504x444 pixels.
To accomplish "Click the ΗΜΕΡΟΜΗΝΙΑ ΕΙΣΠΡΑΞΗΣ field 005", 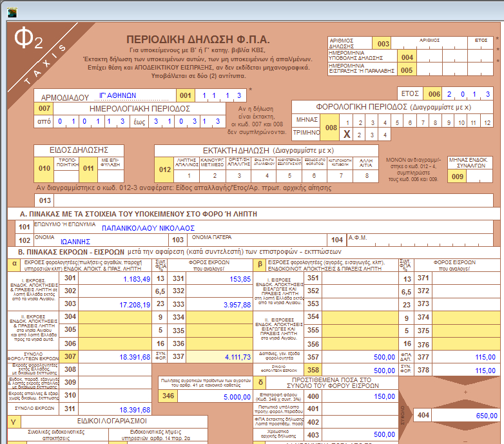I will point(455,70).
